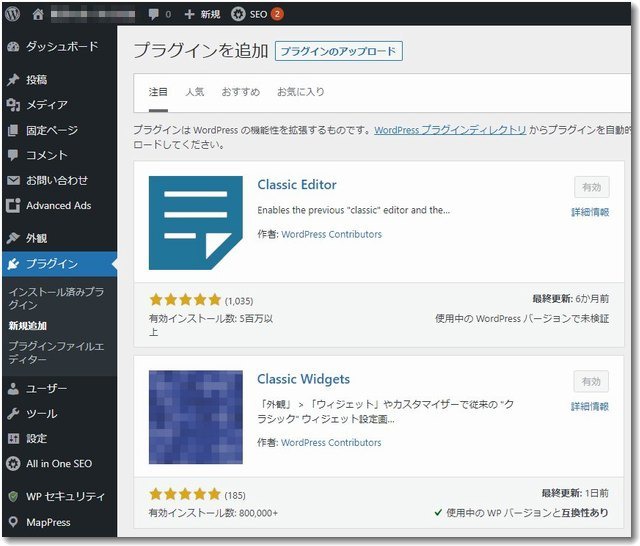Switch to the 人気 tab
The width and height of the screenshot is (640, 546).
pyautogui.click(x=194, y=92)
